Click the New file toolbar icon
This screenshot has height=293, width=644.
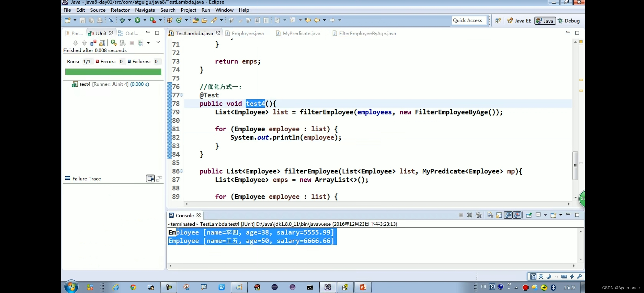tap(67, 20)
